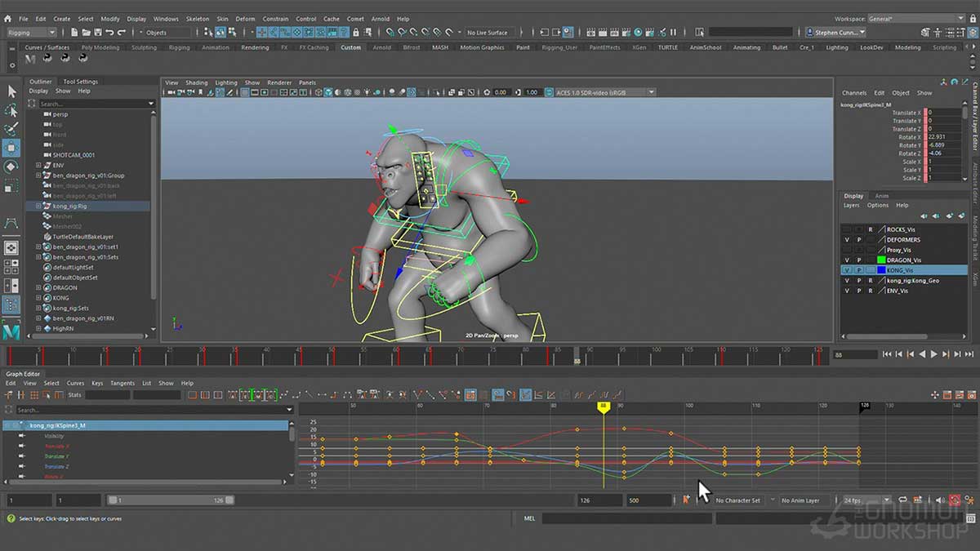This screenshot has width=980, height=551.
Task: Switch to the Anim tab in the layer panel
Action: [881, 196]
